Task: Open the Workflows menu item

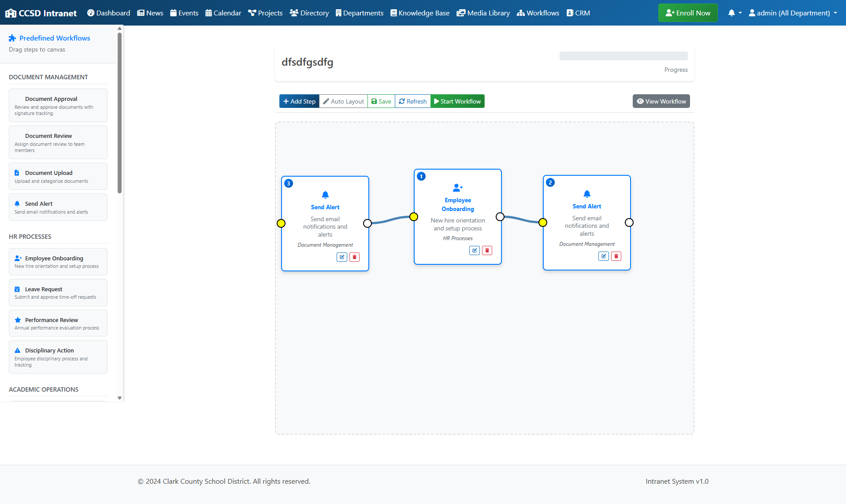Action: pyautogui.click(x=538, y=13)
